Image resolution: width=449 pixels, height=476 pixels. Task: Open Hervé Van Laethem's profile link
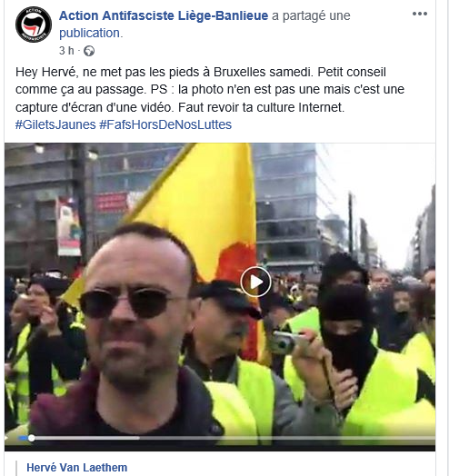[x=77, y=468]
